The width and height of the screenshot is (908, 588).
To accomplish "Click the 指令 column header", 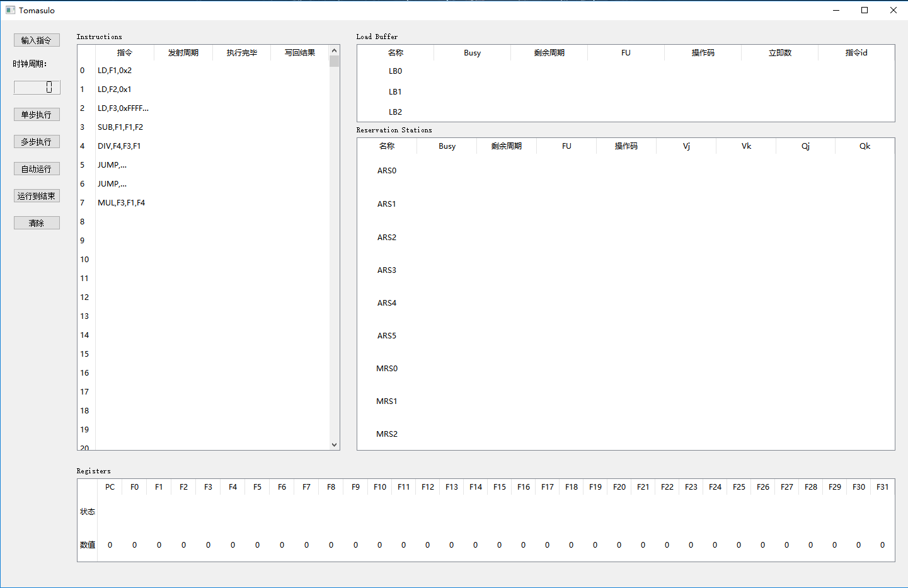I will point(125,53).
